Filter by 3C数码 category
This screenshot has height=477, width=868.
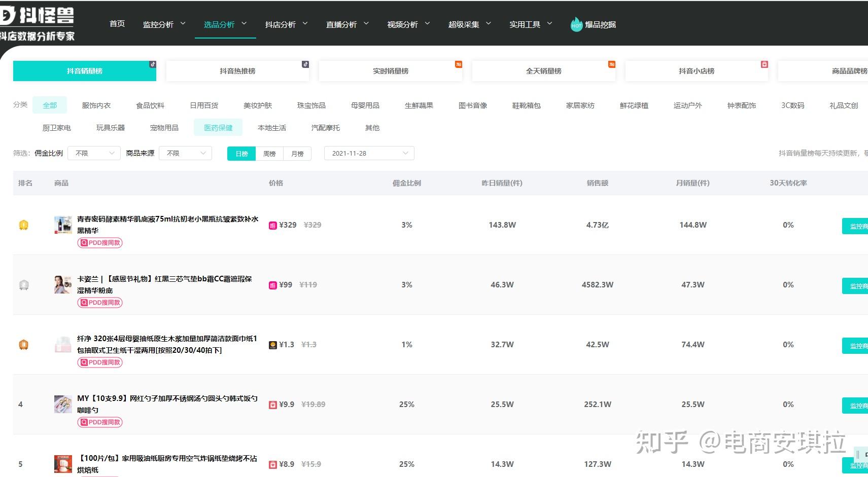[793, 105]
